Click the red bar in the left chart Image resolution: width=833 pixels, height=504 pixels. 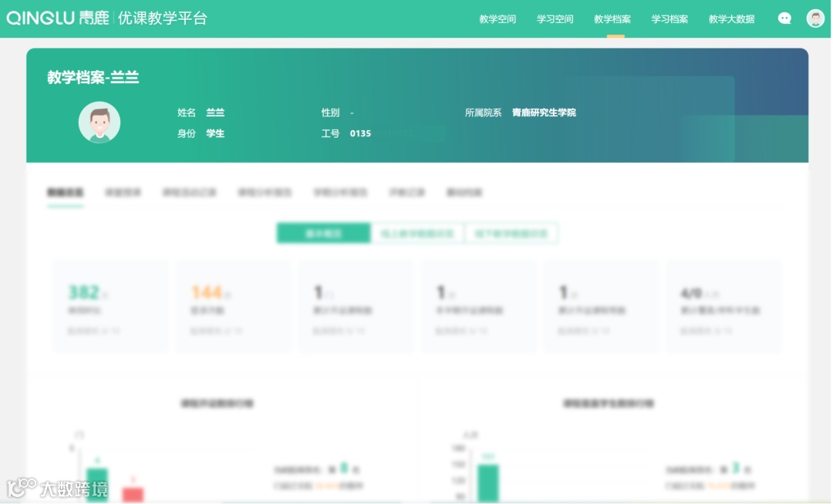133,495
